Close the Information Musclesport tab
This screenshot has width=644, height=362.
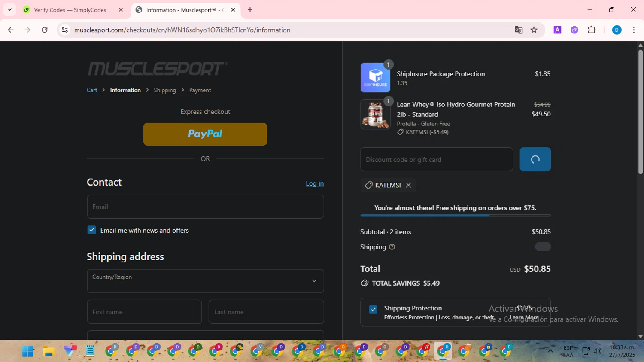pyautogui.click(x=233, y=10)
